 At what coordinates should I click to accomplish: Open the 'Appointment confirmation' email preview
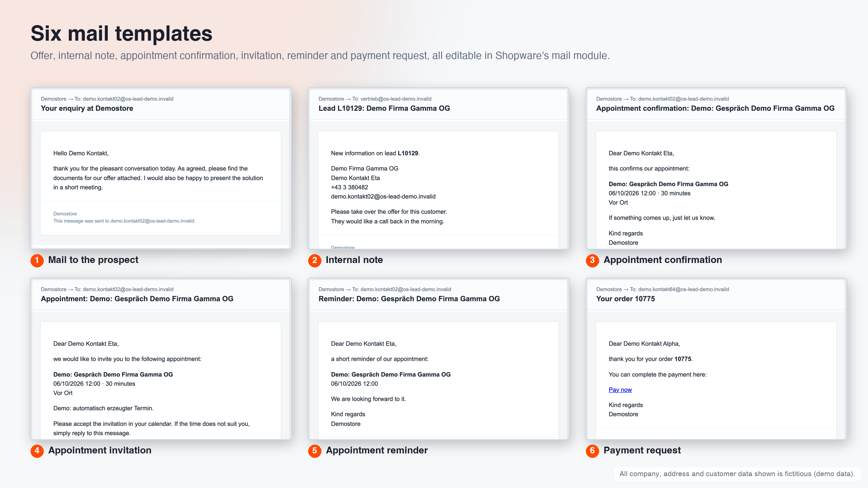[x=716, y=168]
